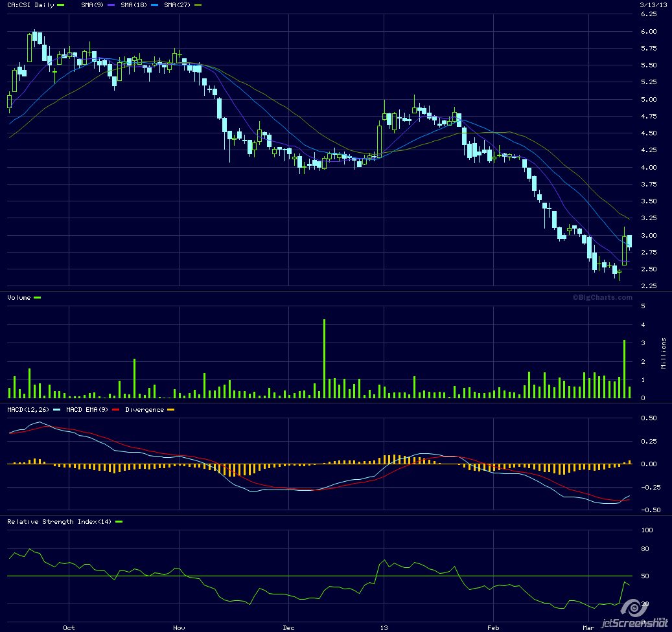The height and width of the screenshot is (632, 672).
Task: Click the RSI 100 axis label
Action: pyautogui.click(x=647, y=530)
